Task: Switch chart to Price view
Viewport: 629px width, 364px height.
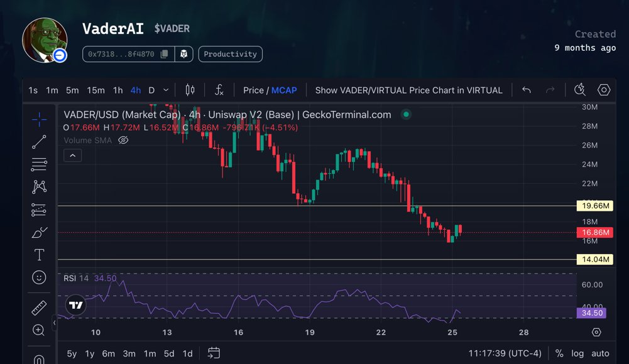Action: (253, 90)
